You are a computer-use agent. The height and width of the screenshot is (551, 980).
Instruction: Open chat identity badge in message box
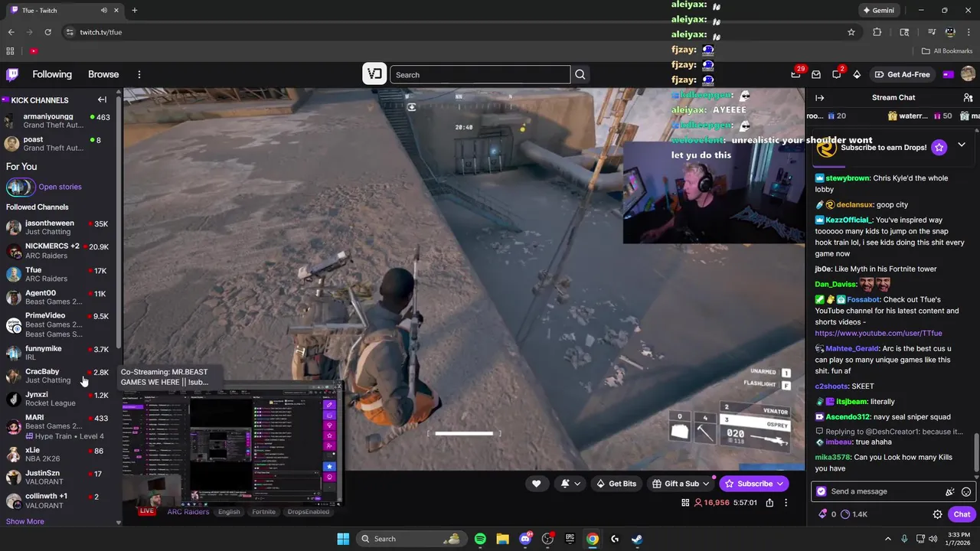tap(822, 491)
